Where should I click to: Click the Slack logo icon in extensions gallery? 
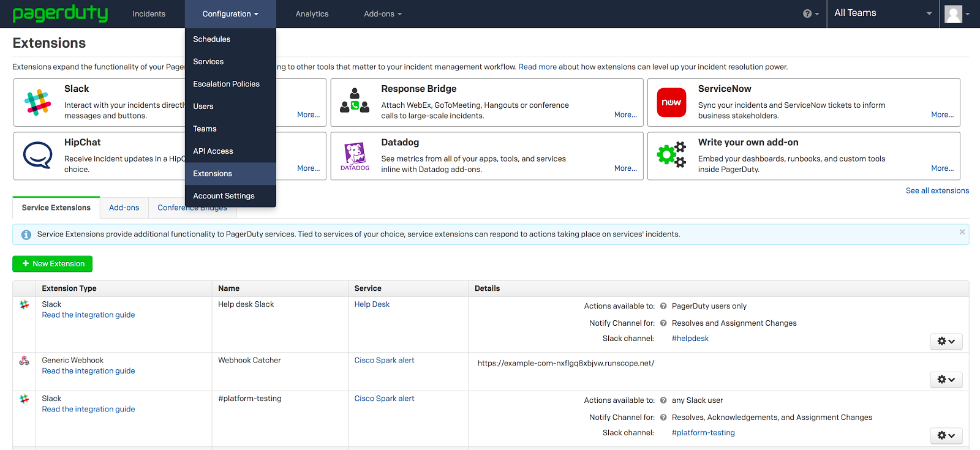38,102
